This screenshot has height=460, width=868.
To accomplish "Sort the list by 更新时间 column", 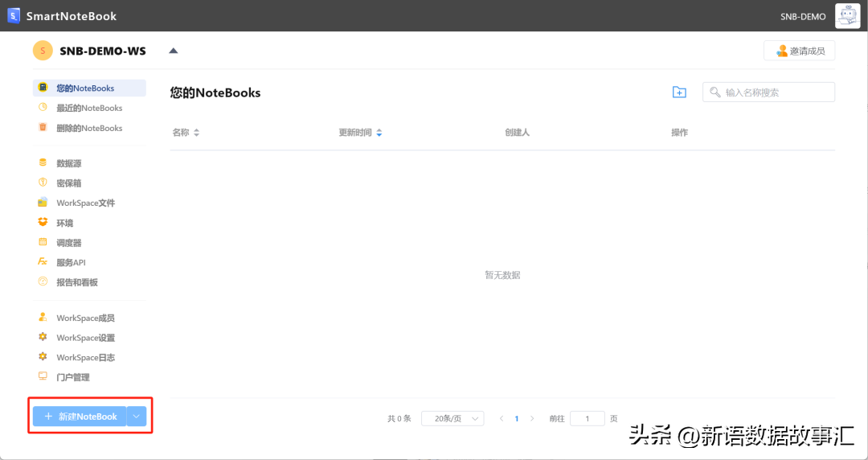I will pyautogui.click(x=379, y=133).
